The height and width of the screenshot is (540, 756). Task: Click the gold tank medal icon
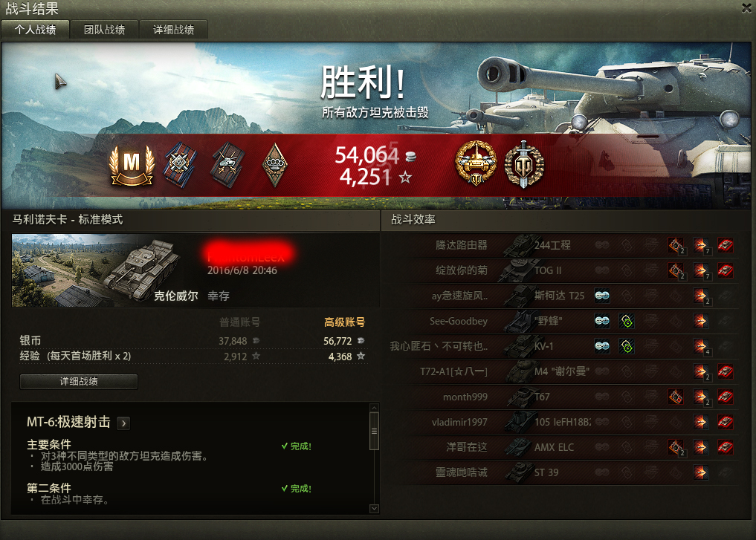[x=476, y=163]
